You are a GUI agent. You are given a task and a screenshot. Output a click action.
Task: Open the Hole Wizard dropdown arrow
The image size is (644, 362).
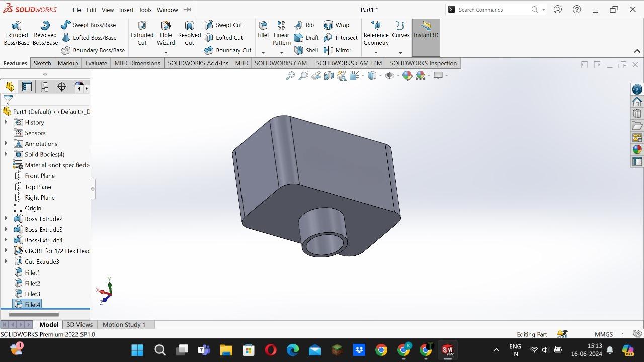[166, 53]
